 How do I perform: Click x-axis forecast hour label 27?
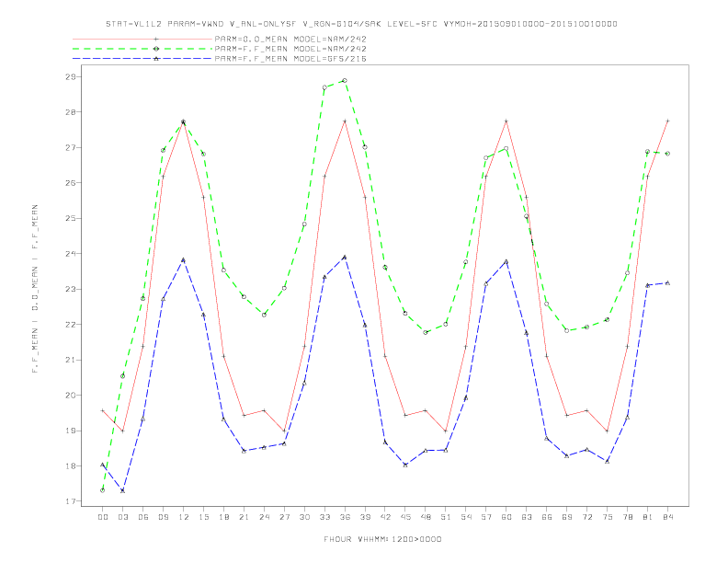(x=284, y=517)
